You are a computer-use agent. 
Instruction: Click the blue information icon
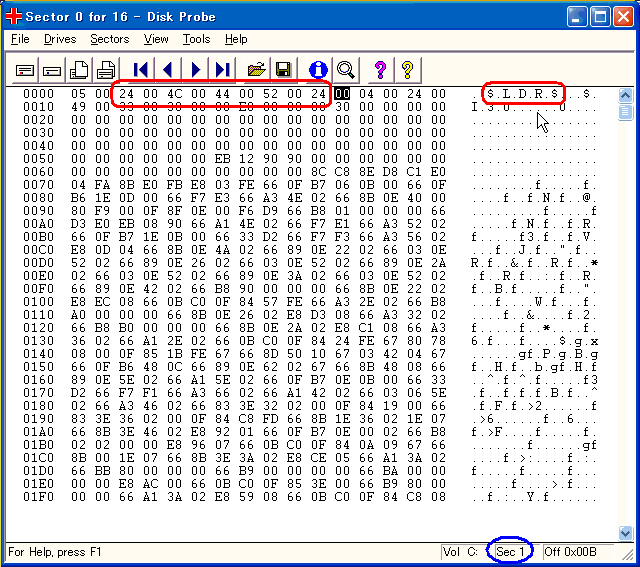pyautogui.click(x=318, y=69)
